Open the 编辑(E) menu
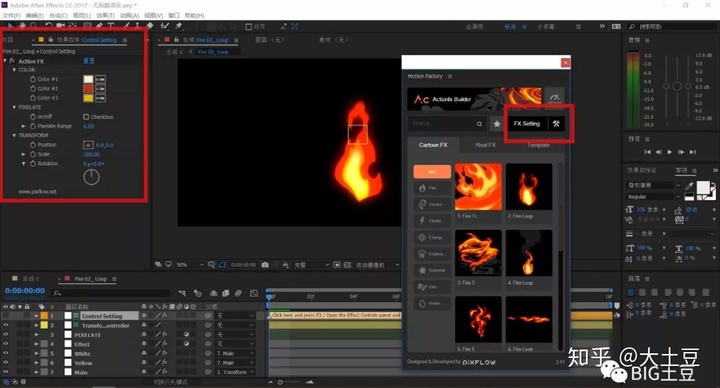This screenshot has width=720, height=388. click(34, 16)
